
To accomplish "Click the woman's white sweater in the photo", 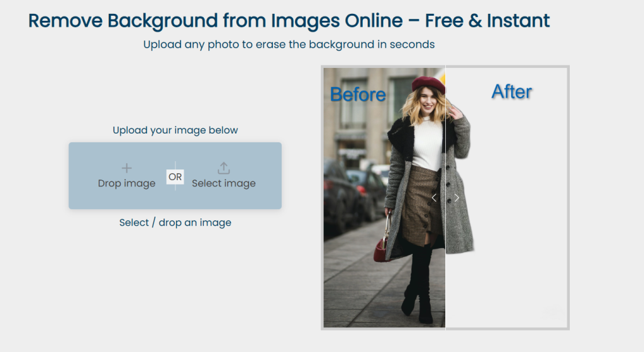I will (x=428, y=145).
